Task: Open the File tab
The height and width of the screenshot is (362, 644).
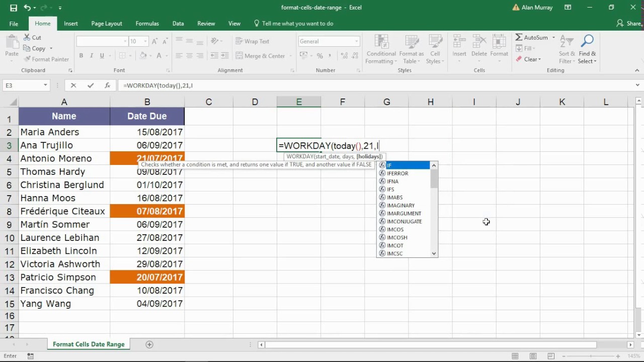Action: [x=14, y=24]
